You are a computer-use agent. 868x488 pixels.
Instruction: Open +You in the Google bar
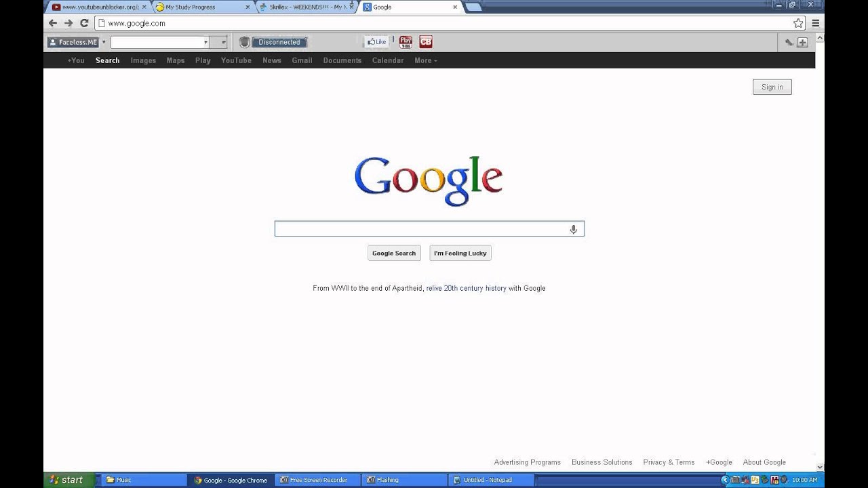76,60
